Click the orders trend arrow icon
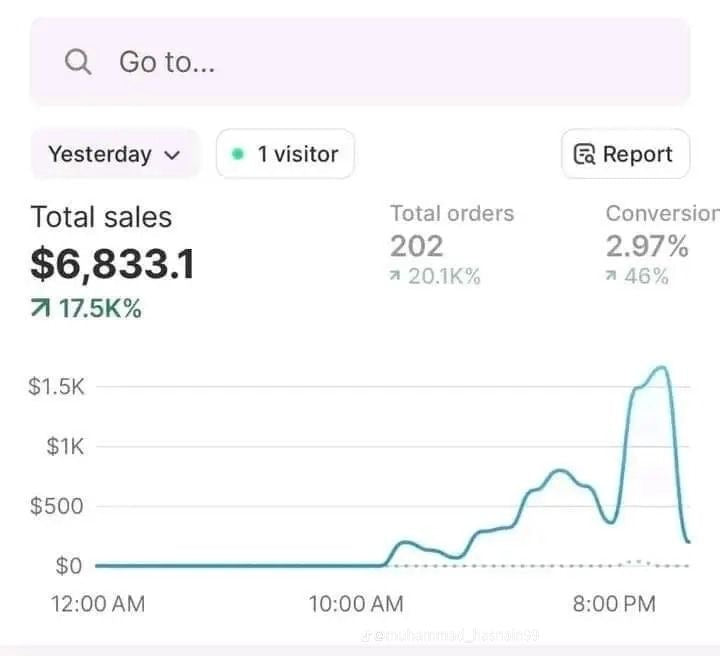Screen dimensions: 720x656 396,277
